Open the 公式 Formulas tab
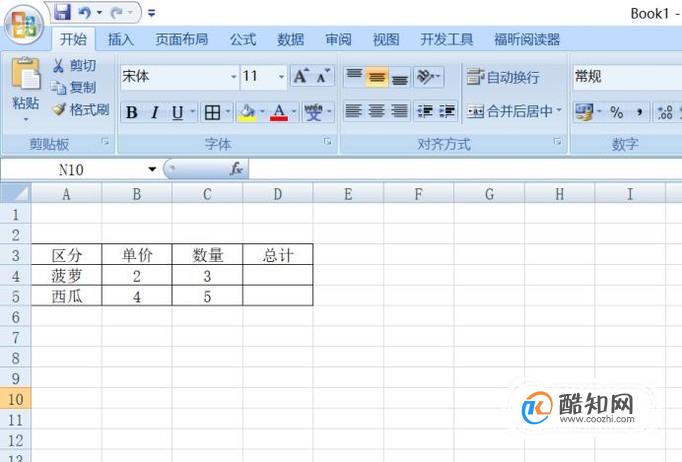The width and height of the screenshot is (682, 462). tap(243, 40)
